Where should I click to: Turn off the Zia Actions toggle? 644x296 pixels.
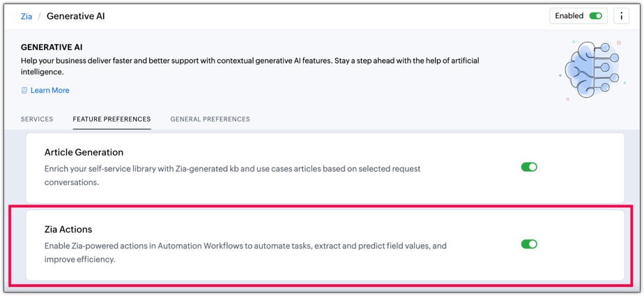pos(529,244)
